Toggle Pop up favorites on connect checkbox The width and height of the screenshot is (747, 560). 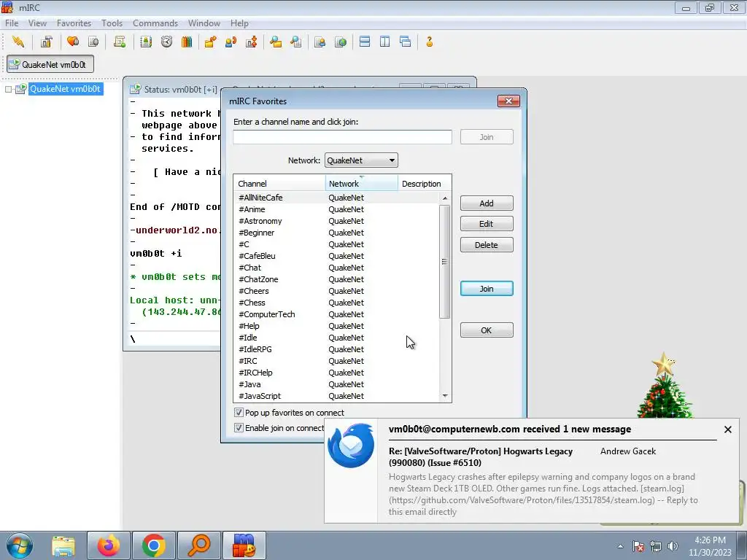point(239,413)
